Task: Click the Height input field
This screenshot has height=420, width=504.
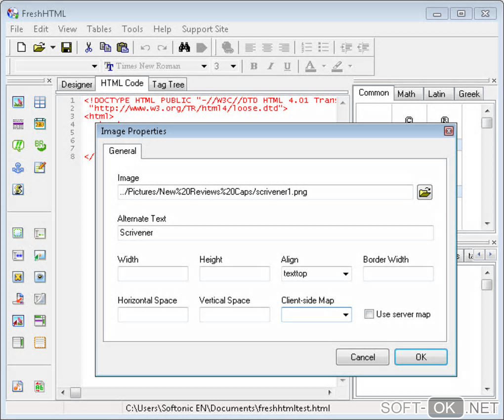Action: [235, 273]
